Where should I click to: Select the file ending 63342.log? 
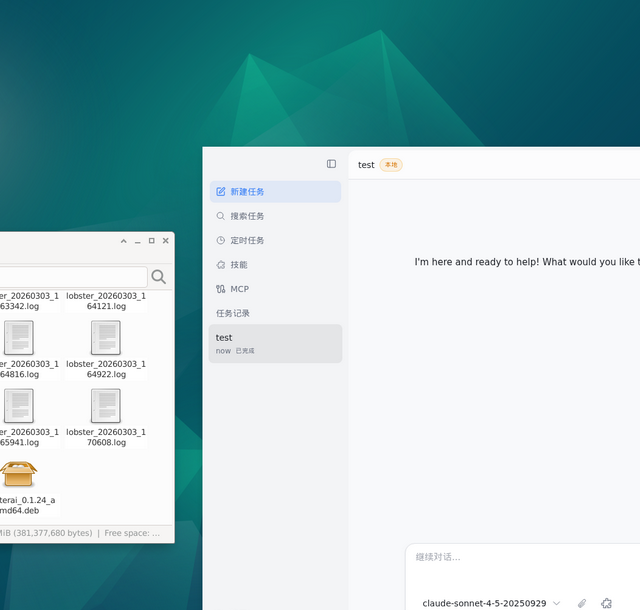click(29, 301)
